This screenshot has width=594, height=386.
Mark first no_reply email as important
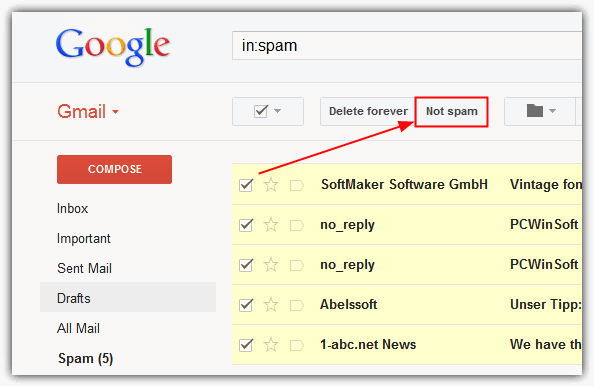point(297,225)
